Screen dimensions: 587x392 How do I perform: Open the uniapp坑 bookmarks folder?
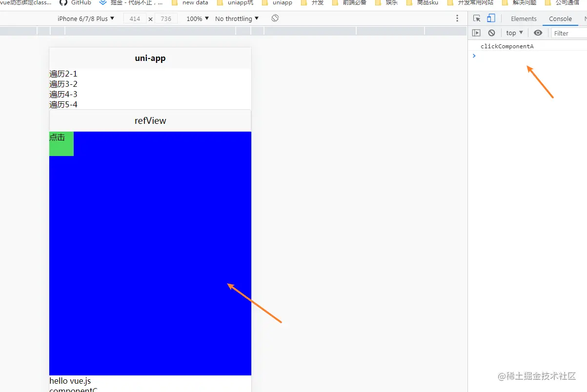click(x=235, y=2)
